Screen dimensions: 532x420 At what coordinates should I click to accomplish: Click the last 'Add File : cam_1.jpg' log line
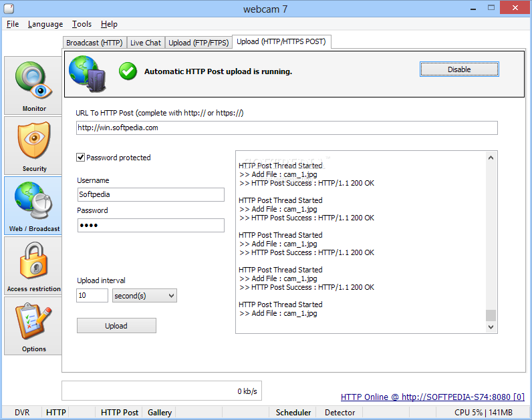278,313
